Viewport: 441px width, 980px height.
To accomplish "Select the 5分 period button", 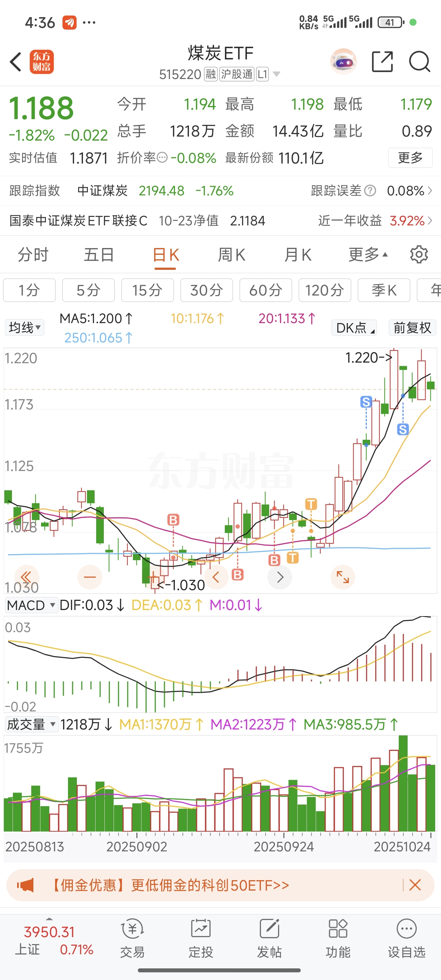I will click(x=88, y=290).
